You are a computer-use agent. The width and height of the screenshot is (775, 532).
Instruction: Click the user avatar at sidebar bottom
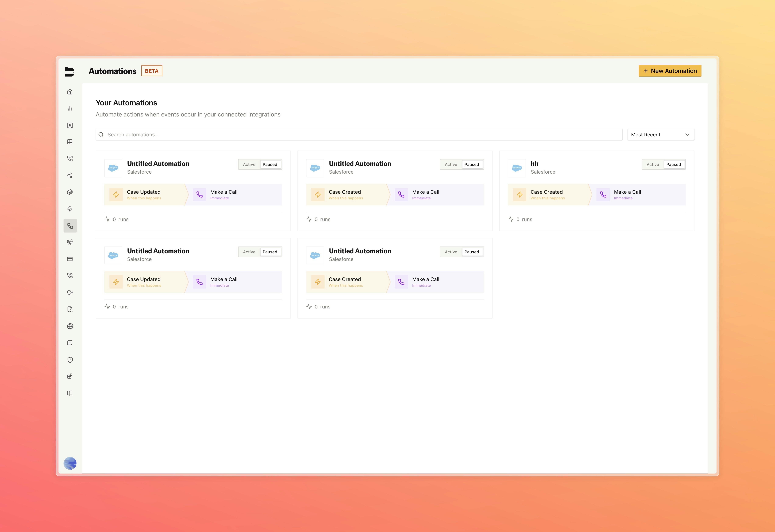[70, 463]
